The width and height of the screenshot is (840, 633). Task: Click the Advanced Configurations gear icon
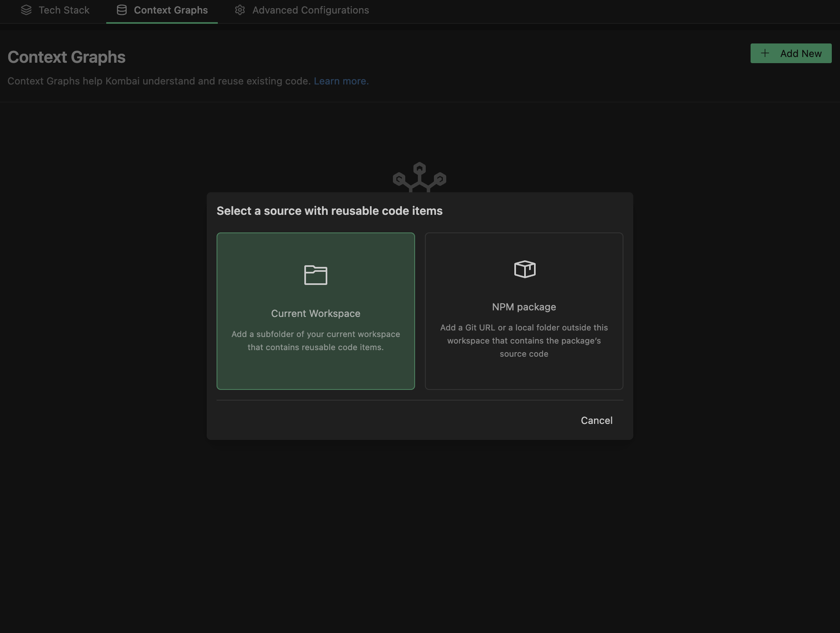pos(240,10)
